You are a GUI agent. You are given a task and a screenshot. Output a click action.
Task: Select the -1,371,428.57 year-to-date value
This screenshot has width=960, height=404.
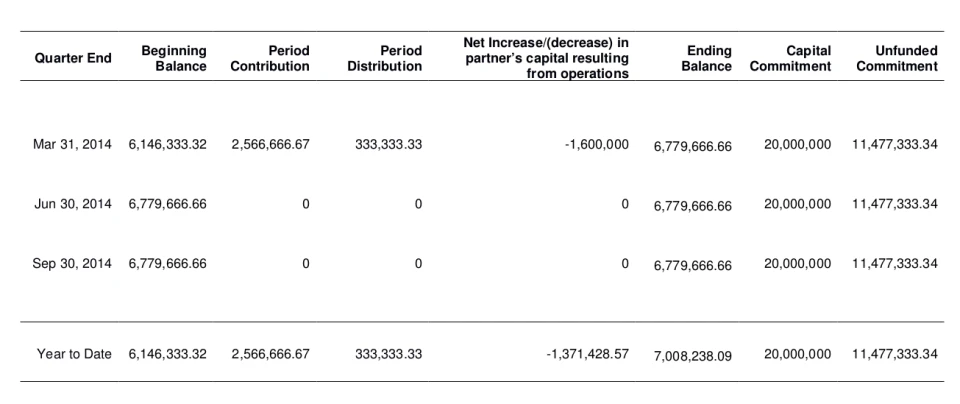pos(582,354)
